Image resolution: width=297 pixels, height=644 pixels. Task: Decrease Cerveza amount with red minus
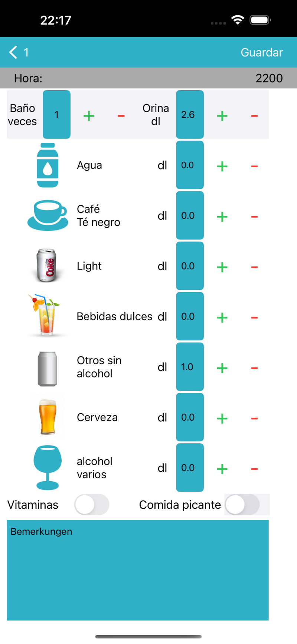[254, 418]
